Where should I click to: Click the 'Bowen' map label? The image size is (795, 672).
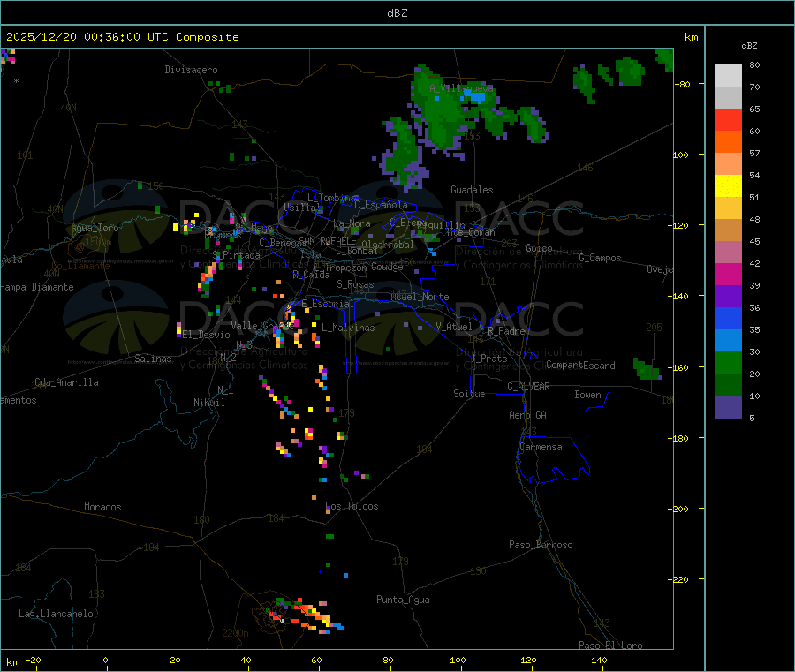click(588, 396)
